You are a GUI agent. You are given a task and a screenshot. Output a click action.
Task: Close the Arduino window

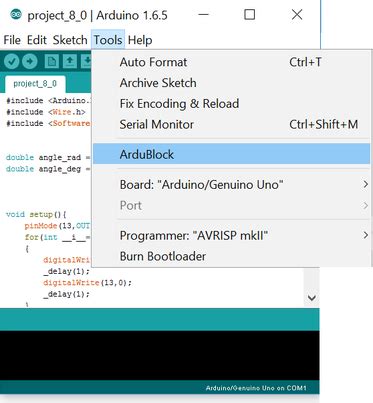click(x=297, y=15)
